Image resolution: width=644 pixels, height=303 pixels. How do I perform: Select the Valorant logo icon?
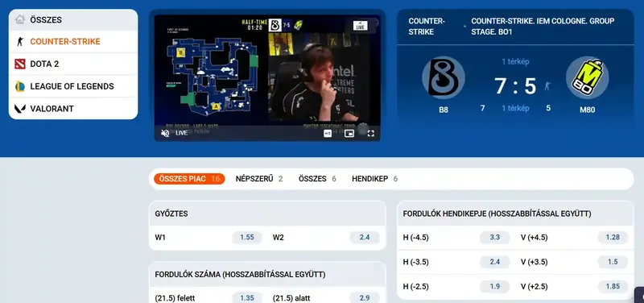[x=19, y=109]
